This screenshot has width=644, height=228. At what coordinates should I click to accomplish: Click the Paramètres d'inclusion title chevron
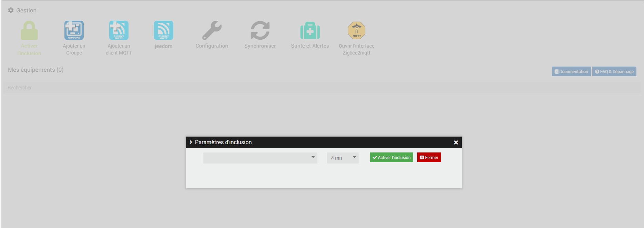191,142
